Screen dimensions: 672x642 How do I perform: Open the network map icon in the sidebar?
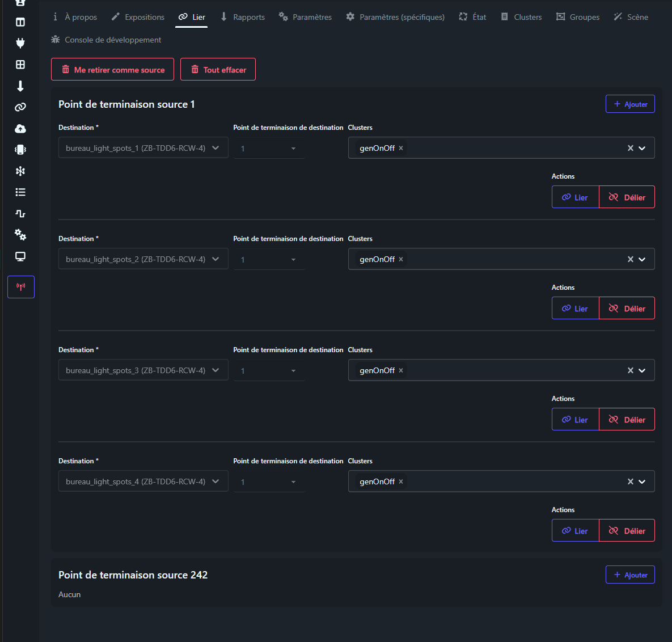coord(20,171)
